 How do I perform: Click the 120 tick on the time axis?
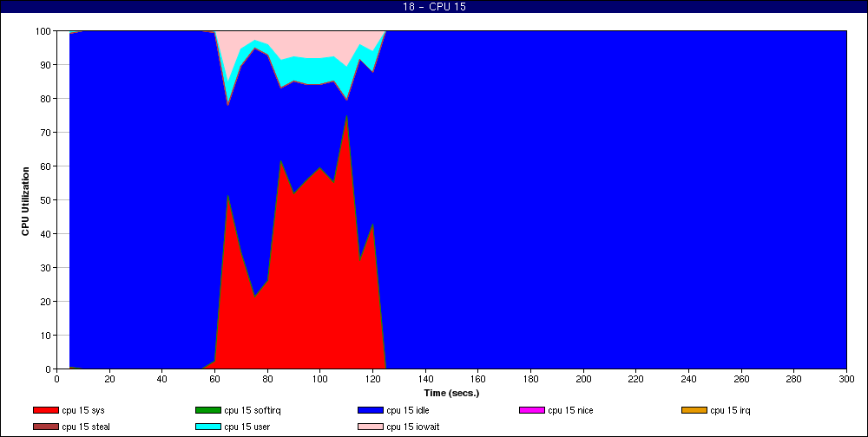pos(372,379)
